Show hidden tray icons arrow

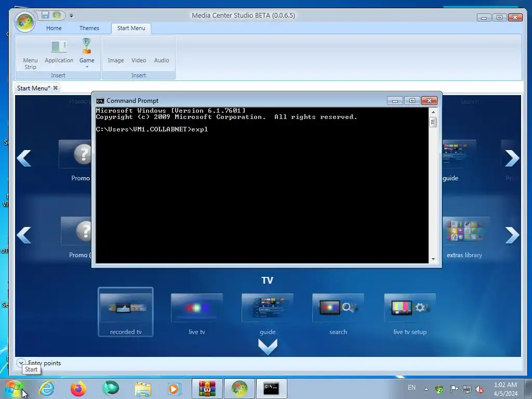click(x=426, y=389)
